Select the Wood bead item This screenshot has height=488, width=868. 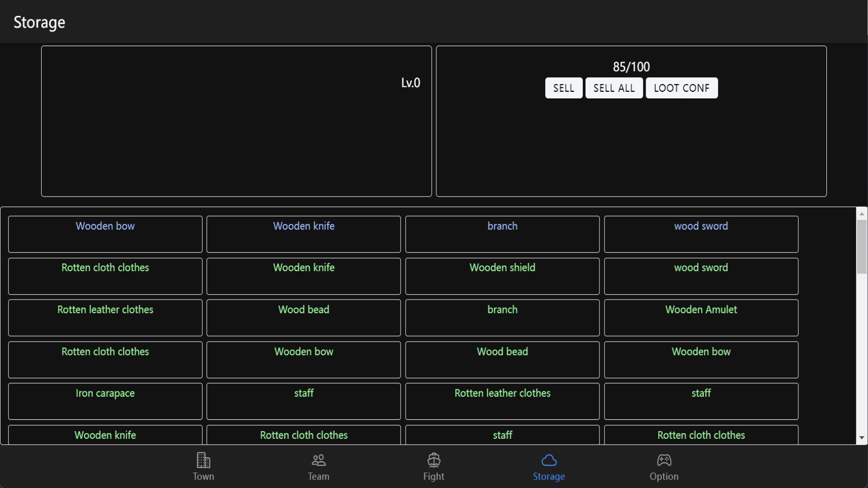303,318
